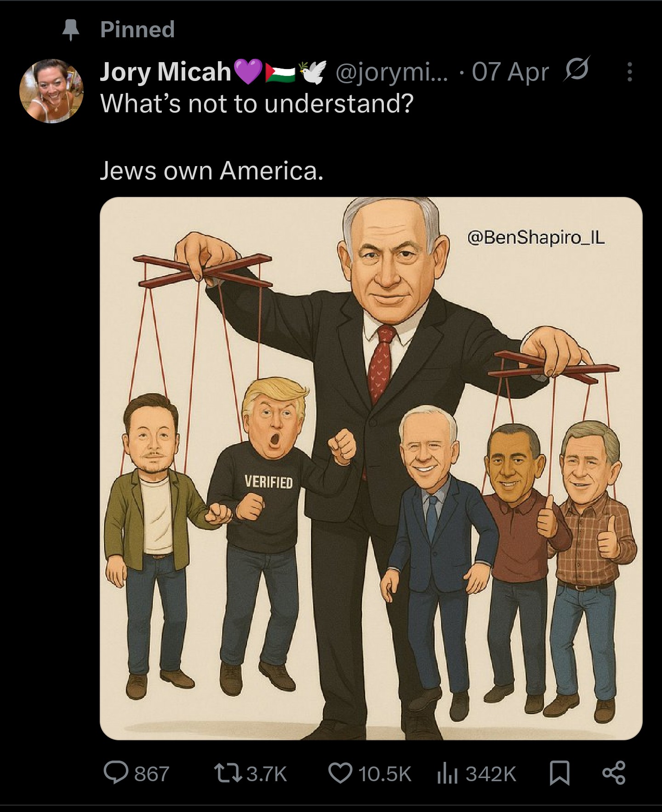662x812 pixels.
Task: Toggle the bookmark icon
Action: coord(560,773)
